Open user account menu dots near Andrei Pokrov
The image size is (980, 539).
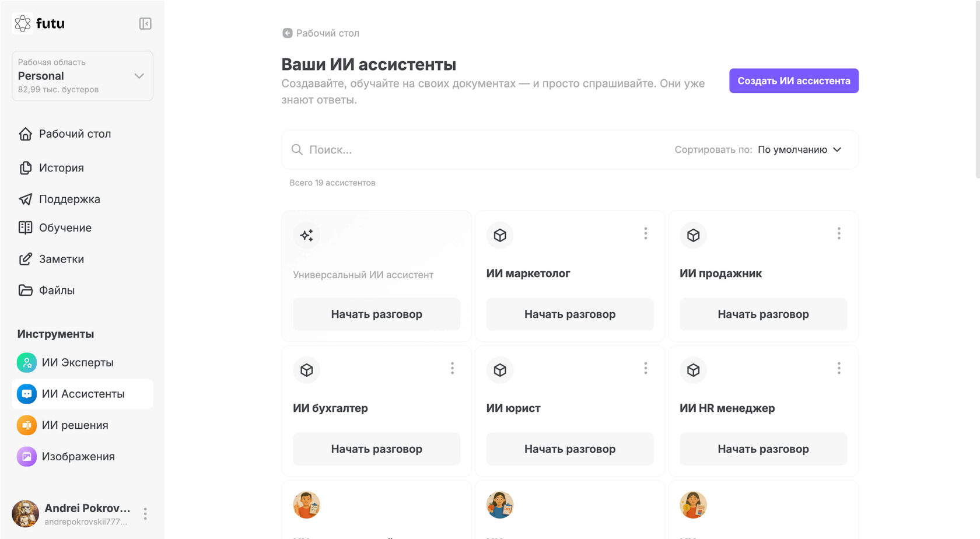145,514
